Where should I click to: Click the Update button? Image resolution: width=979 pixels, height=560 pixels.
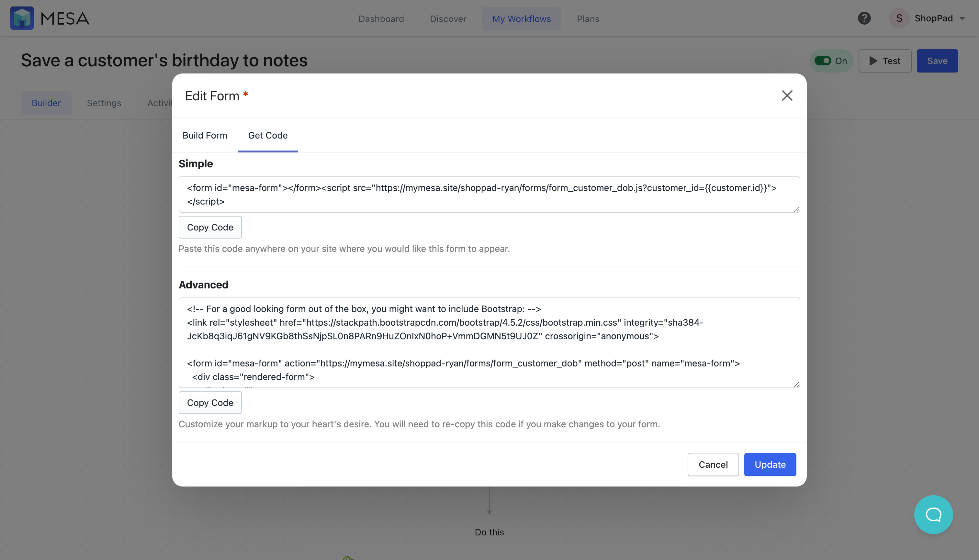click(770, 464)
